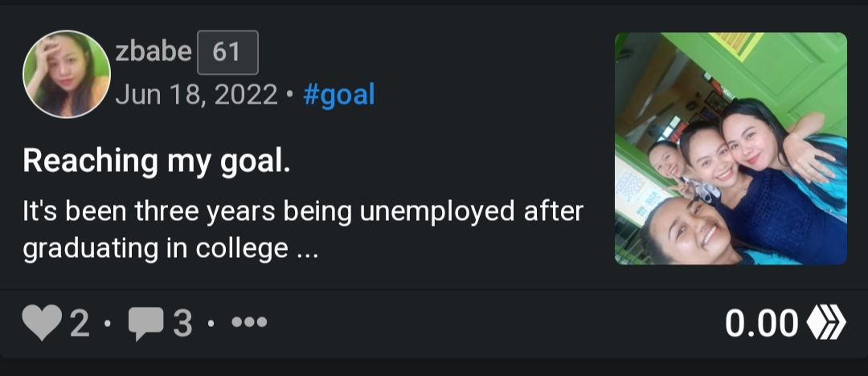Open the three-dot more options menu
The image size is (868, 376).
pos(249,323)
